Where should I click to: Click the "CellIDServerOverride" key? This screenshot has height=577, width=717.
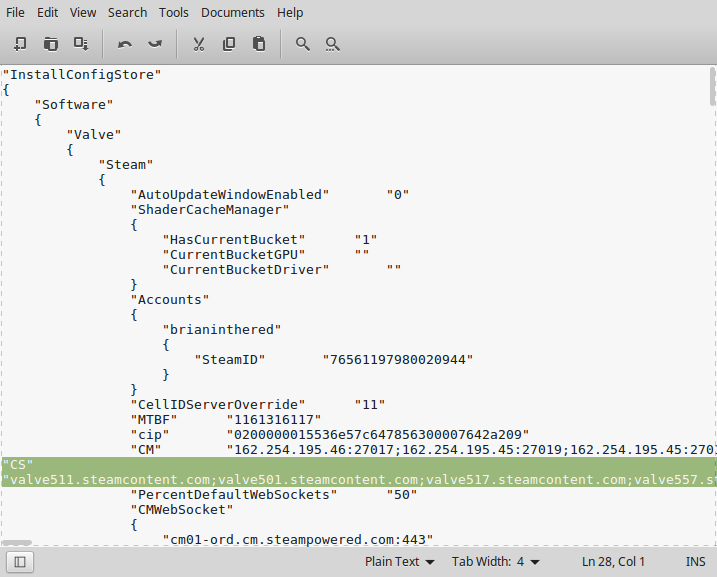218,405
